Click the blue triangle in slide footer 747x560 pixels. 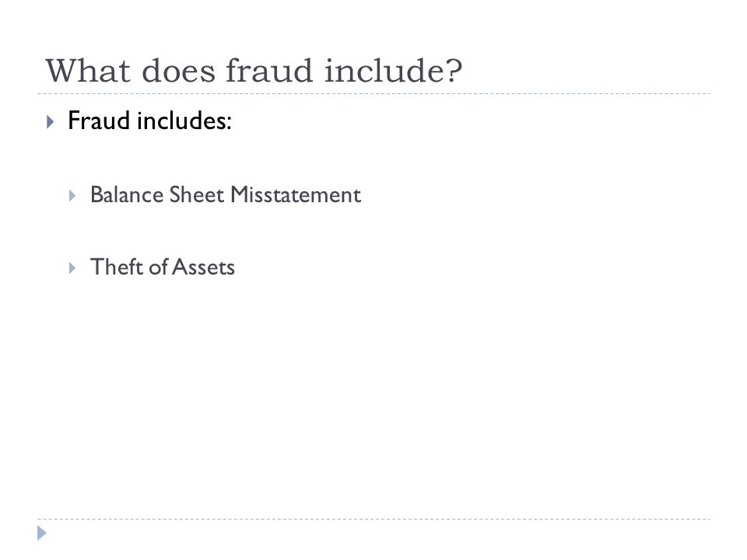(x=42, y=534)
